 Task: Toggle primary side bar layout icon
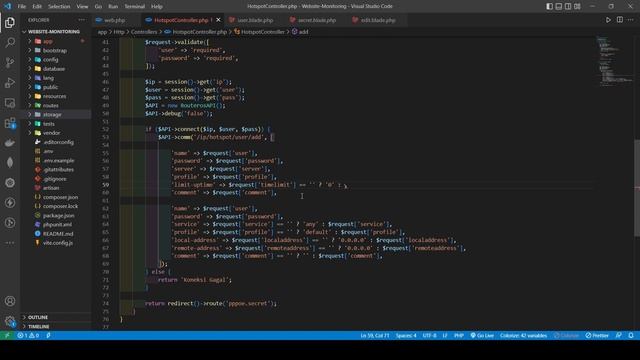click(549, 6)
